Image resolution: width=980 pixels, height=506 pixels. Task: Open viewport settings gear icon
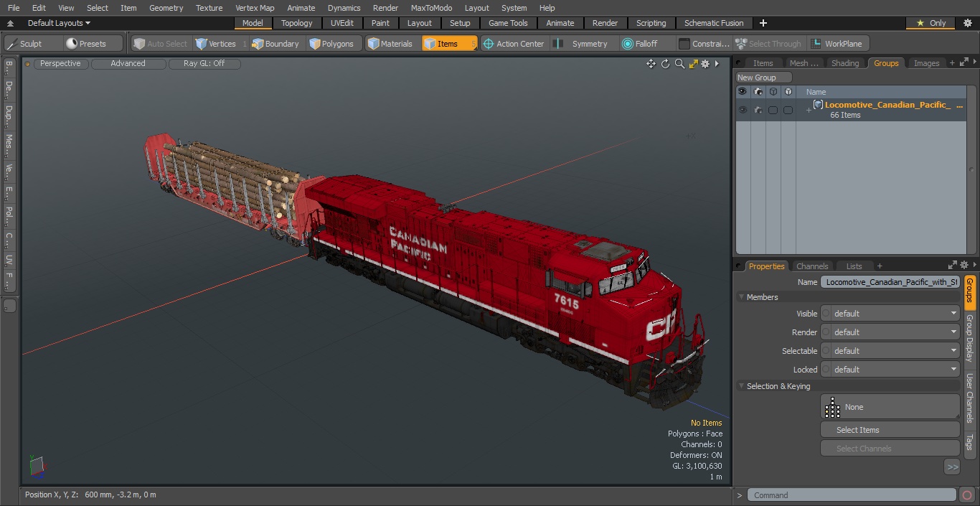[705, 64]
